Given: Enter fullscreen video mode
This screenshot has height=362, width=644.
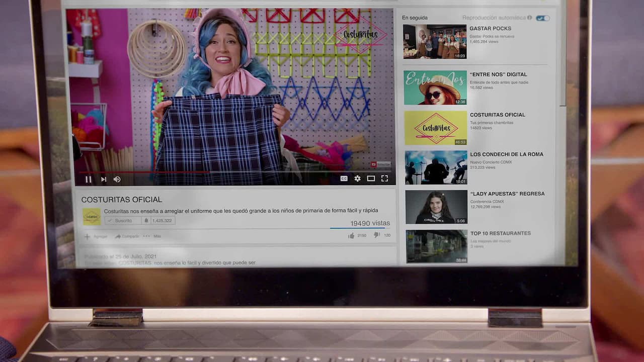Looking at the screenshot, I should pos(384,178).
